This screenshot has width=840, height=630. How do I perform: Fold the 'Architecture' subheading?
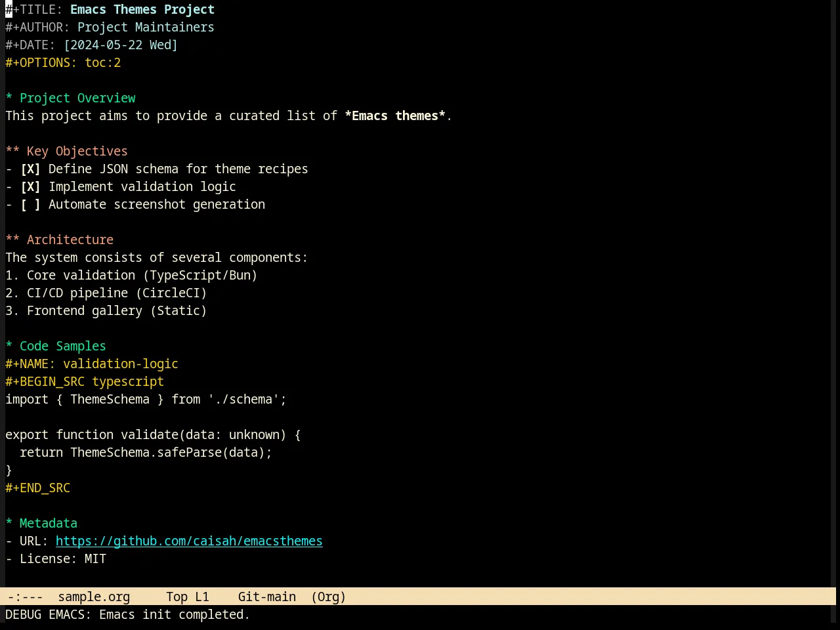tap(60, 240)
